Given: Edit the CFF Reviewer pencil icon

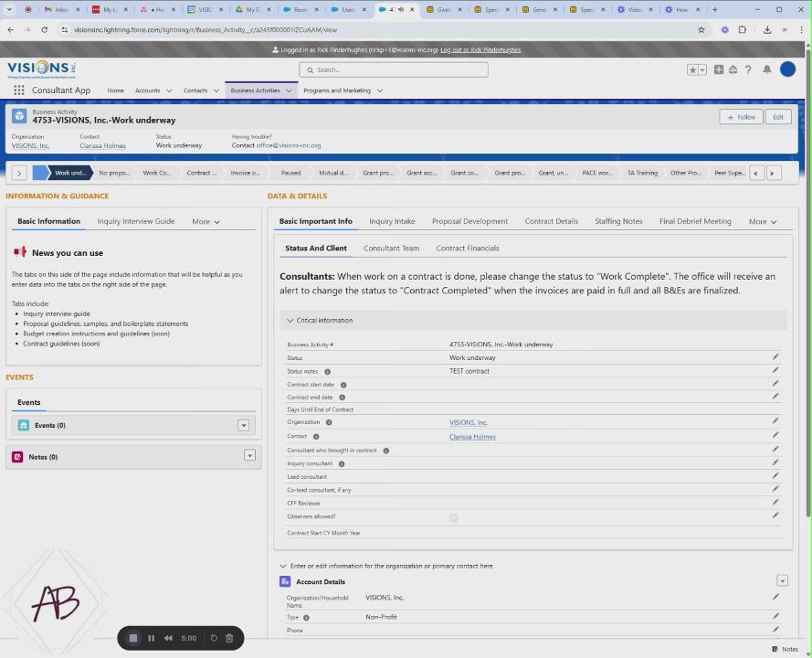Looking at the screenshot, I should tap(775, 502).
